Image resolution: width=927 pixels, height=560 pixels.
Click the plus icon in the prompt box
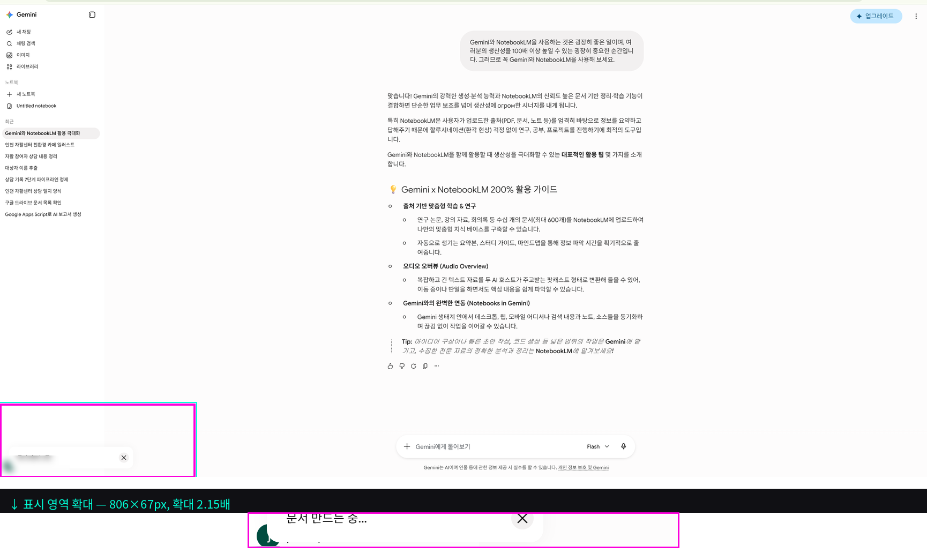click(407, 446)
